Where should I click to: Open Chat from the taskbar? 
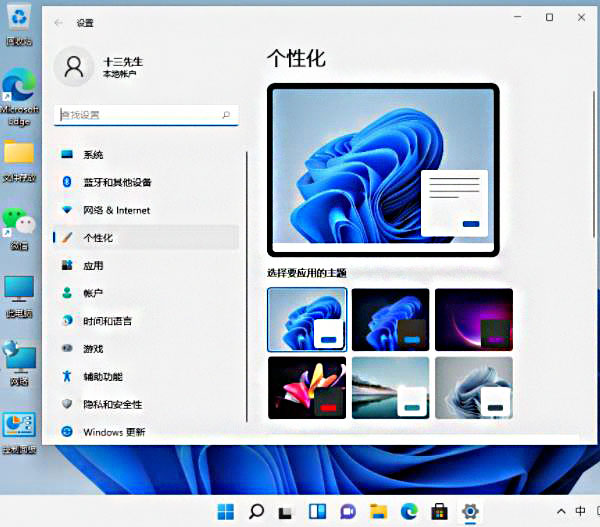(x=347, y=512)
